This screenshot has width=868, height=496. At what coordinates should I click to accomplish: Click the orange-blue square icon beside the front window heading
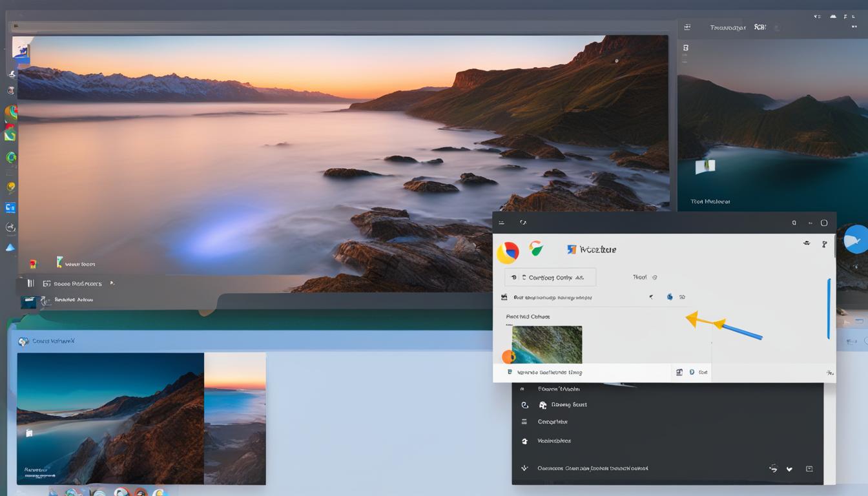[571, 249]
